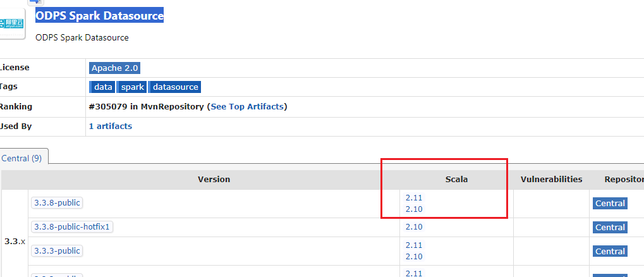Open the datasource tag
The width and height of the screenshot is (644, 277).
pos(174,87)
